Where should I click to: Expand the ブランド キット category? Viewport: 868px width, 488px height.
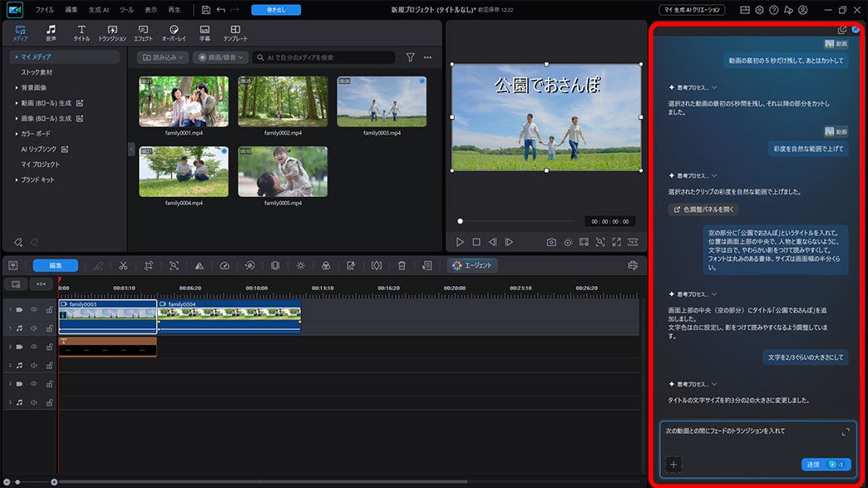17,180
